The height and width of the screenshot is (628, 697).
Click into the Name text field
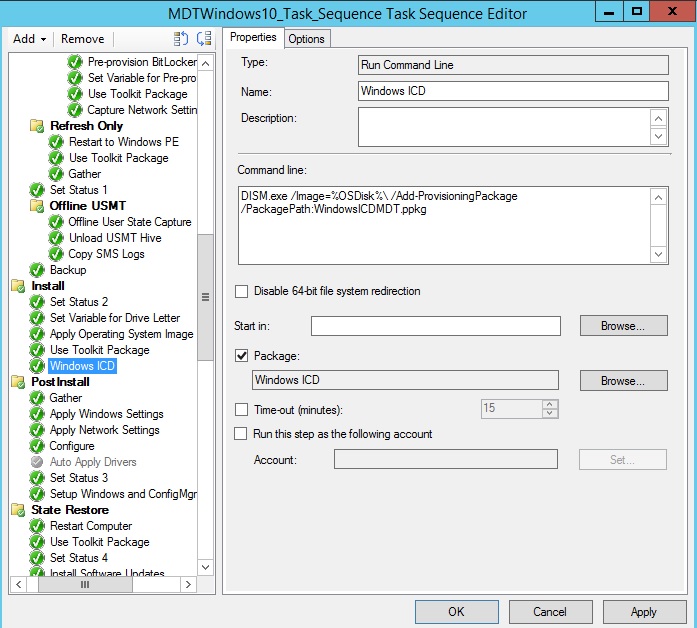[x=512, y=91]
